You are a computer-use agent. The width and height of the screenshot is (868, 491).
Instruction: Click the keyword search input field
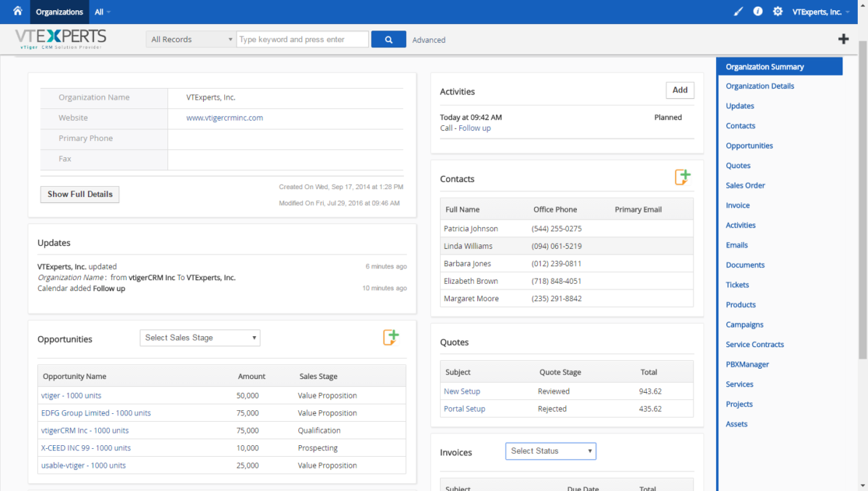tap(302, 39)
